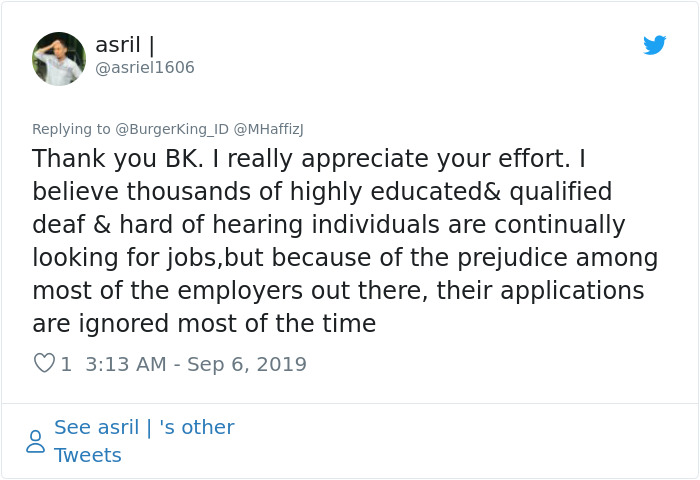Viewport: 700px width, 480px height.
Task: Click the display name "asril |"
Action: [x=125, y=45]
